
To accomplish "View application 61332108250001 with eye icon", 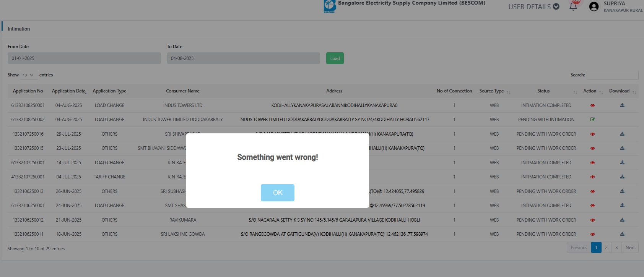I will 592,105.
